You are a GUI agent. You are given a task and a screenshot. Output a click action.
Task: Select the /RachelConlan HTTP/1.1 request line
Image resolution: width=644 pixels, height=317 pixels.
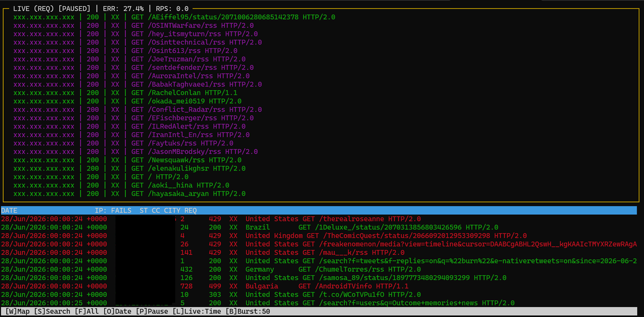125,93
